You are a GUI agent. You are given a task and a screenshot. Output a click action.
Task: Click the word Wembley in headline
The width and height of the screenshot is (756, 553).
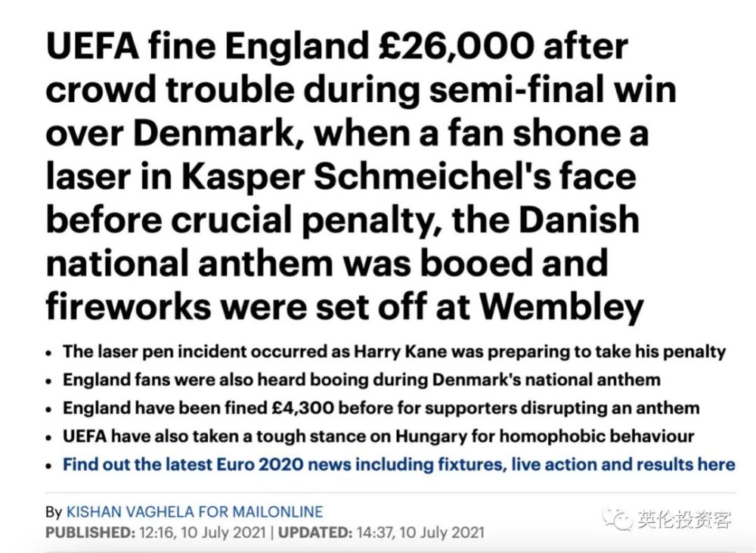click(x=562, y=306)
